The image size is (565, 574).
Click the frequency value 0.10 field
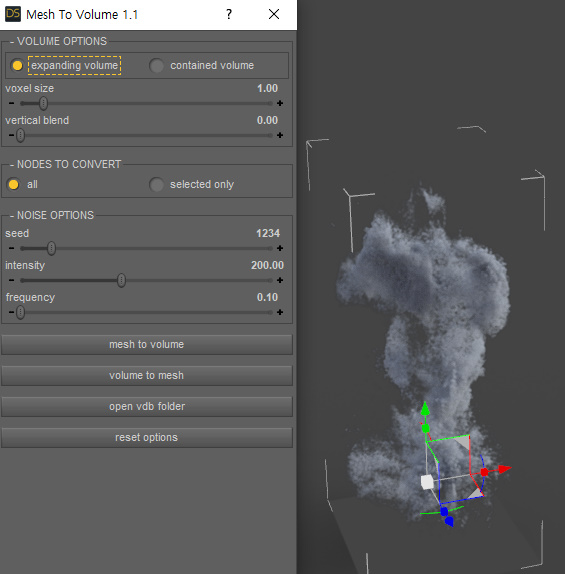pos(267,297)
